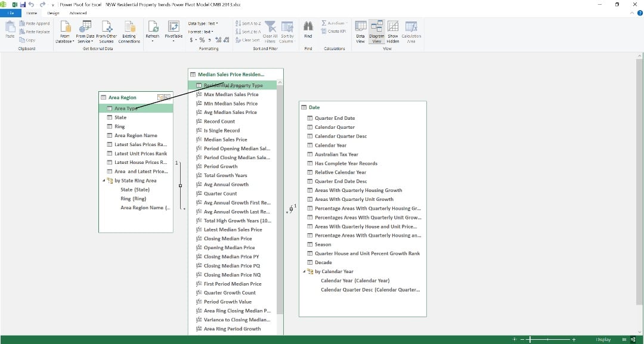The height and width of the screenshot is (344, 644).
Task: Click decrease decimal places icon
Action: [226, 40]
